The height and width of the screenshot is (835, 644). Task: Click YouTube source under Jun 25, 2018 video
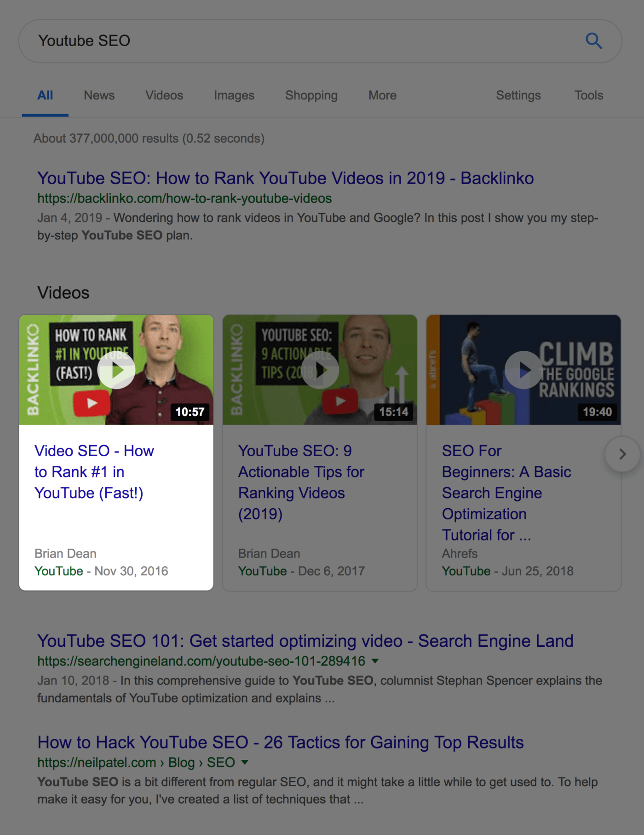click(466, 571)
